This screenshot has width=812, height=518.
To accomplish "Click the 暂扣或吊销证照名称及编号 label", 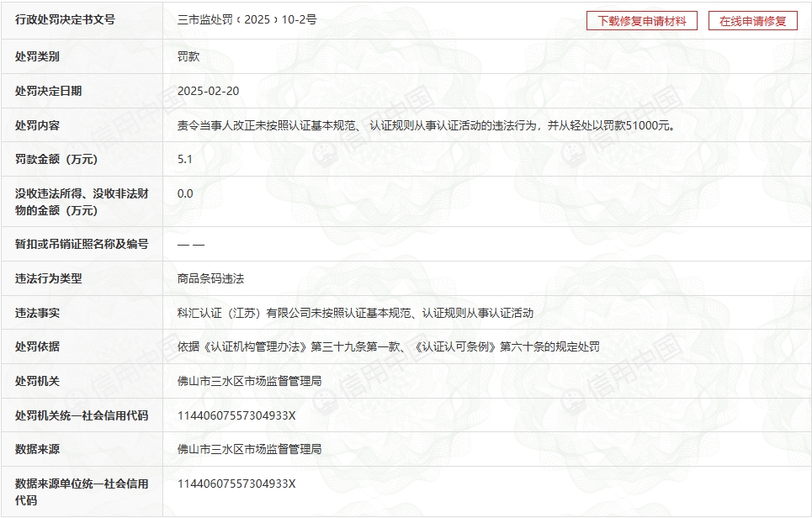I will (x=82, y=244).
